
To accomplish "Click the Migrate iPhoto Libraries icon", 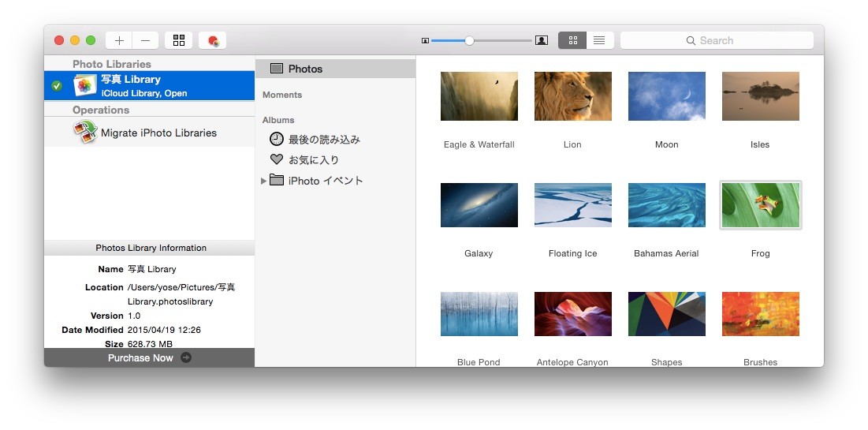I will coord(84,133).
